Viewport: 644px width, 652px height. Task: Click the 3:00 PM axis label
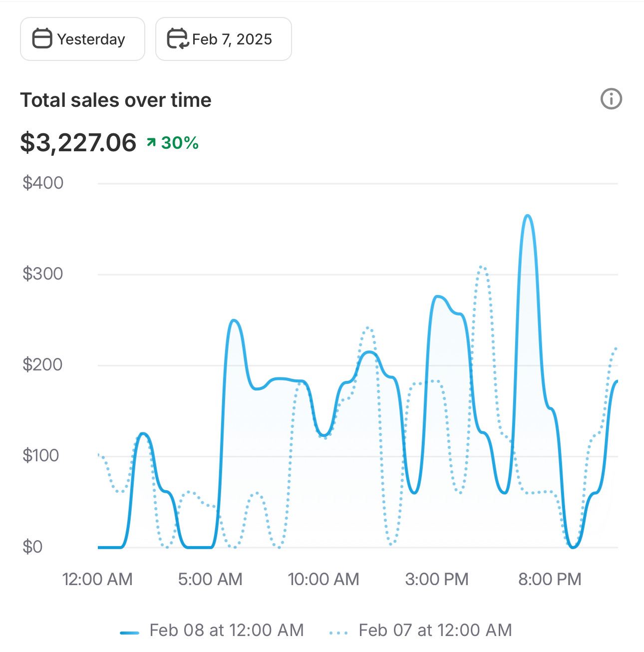[437, 579]
